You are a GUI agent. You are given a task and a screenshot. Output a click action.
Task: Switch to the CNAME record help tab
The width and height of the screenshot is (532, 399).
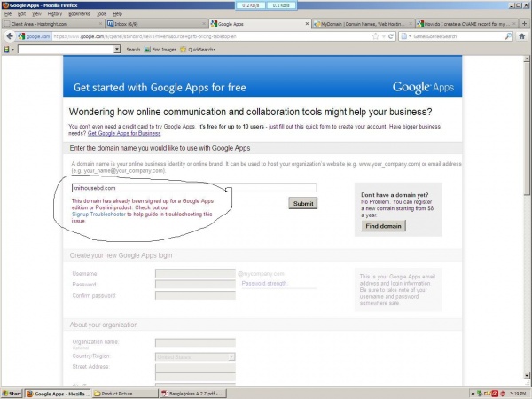pyautogui.click(x=466, y=24)
